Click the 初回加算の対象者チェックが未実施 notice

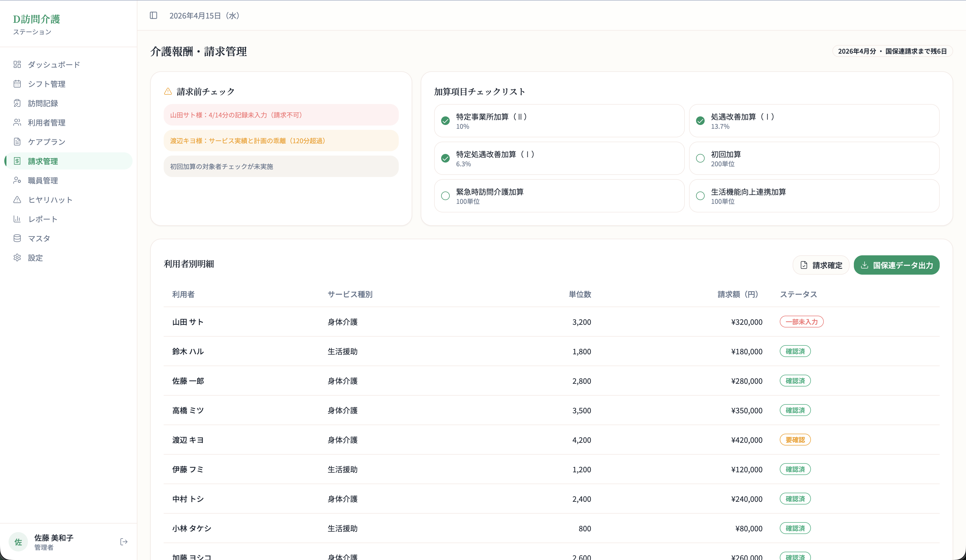[x=281, y=166]
